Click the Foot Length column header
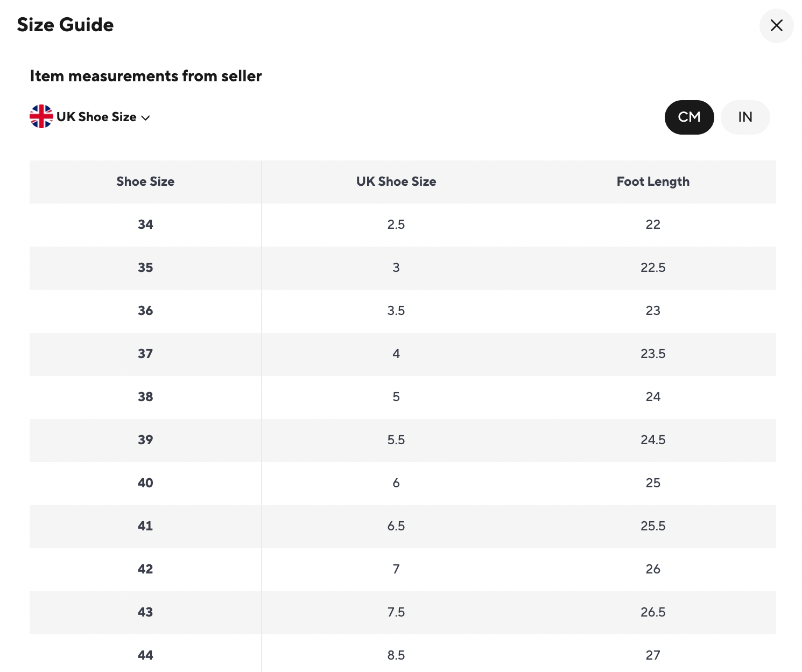This screenshot has width=802, height=672. [x=652, y=181]
